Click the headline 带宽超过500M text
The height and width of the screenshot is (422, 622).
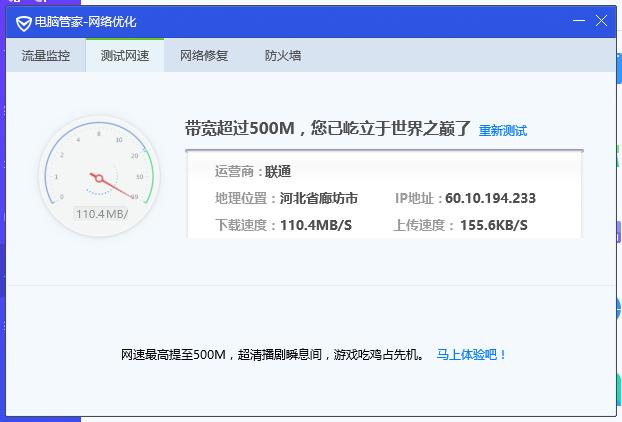click(x=240, y=128)
